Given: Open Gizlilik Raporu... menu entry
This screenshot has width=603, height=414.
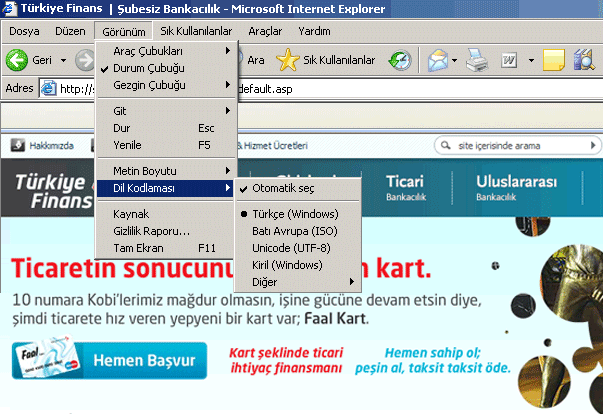Looking at the screenshot, I should click(x=165, y=231).
